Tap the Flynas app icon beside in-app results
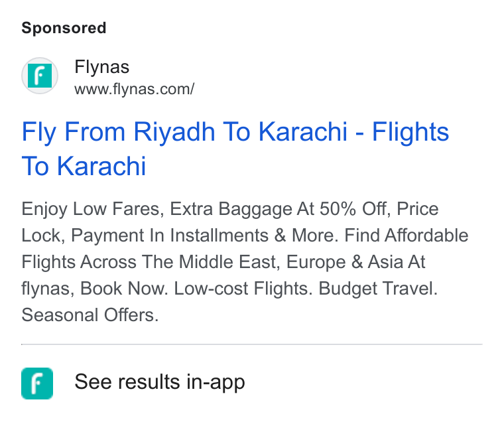504x422 pixels. (37, 384)
